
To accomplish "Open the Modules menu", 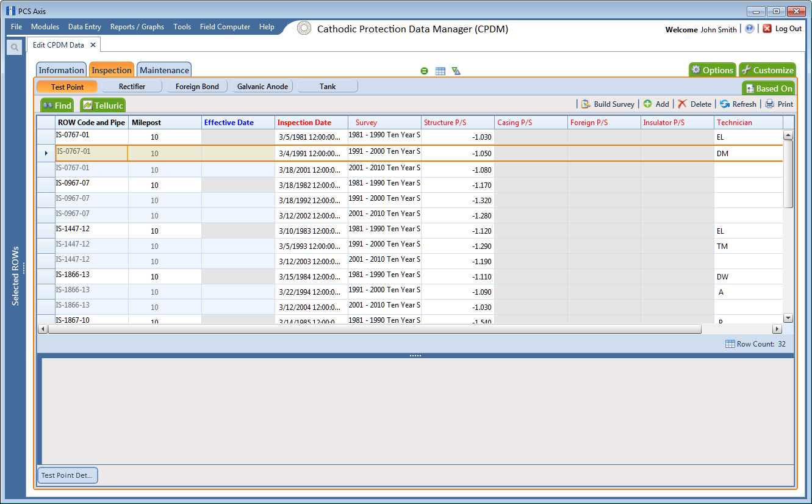I will (45, 27).
